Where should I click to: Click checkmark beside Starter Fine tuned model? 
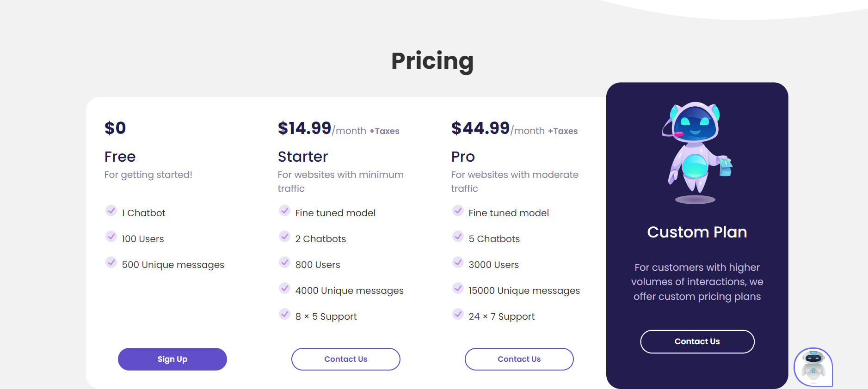[284, 211]
